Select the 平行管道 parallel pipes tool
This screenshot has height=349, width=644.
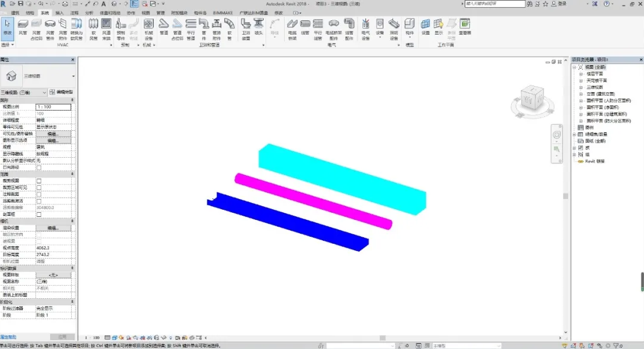pyautogui.click(x=191, y=29)
